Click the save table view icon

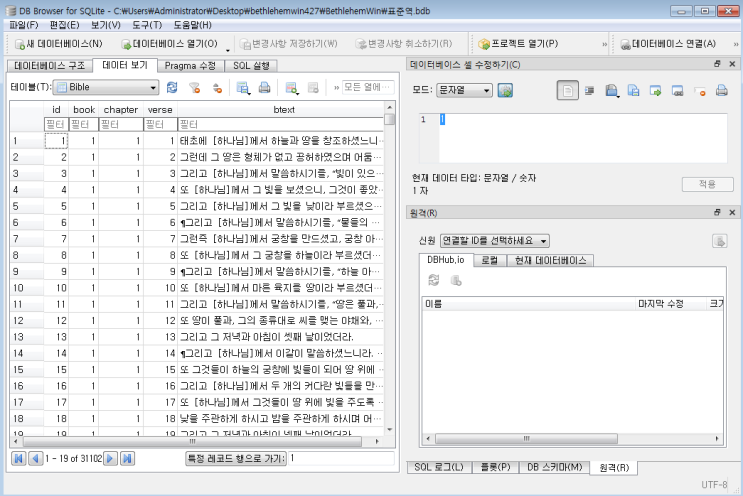[243, 88]
